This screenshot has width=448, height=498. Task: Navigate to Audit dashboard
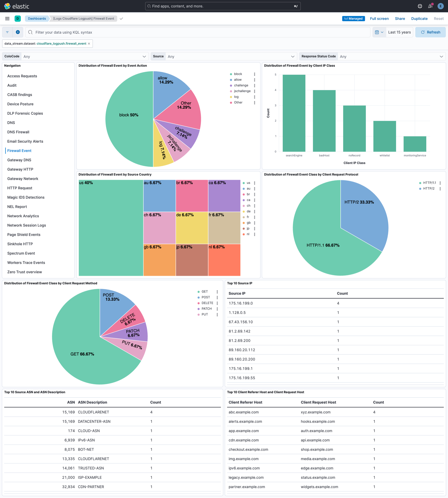12,85
